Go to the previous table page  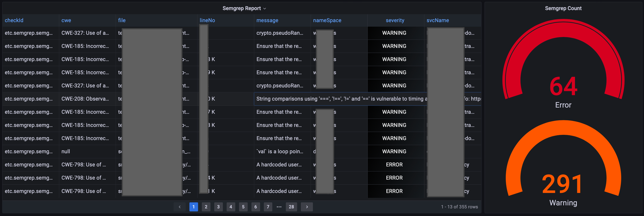tap(179, 207)
